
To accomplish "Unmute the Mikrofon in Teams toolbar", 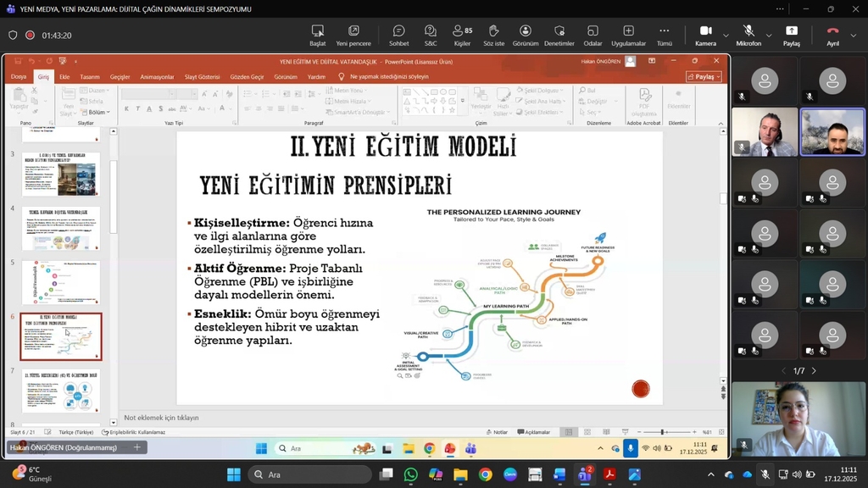I will point(748,35).
